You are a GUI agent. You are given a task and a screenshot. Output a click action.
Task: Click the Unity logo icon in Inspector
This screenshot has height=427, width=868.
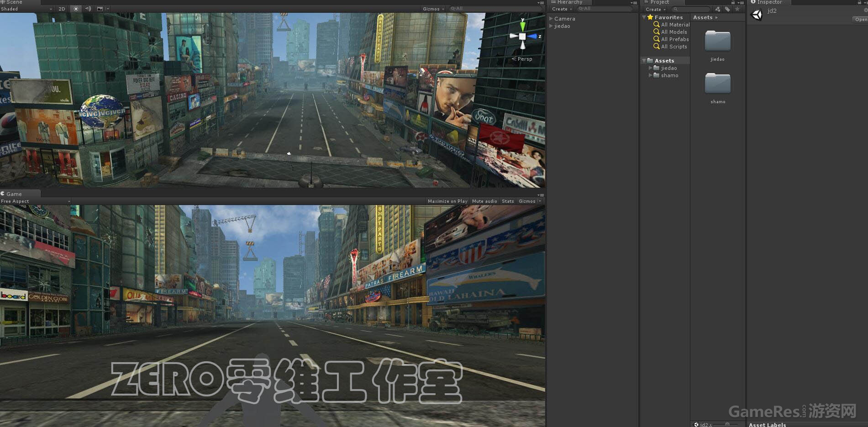(x=757, y=15)
